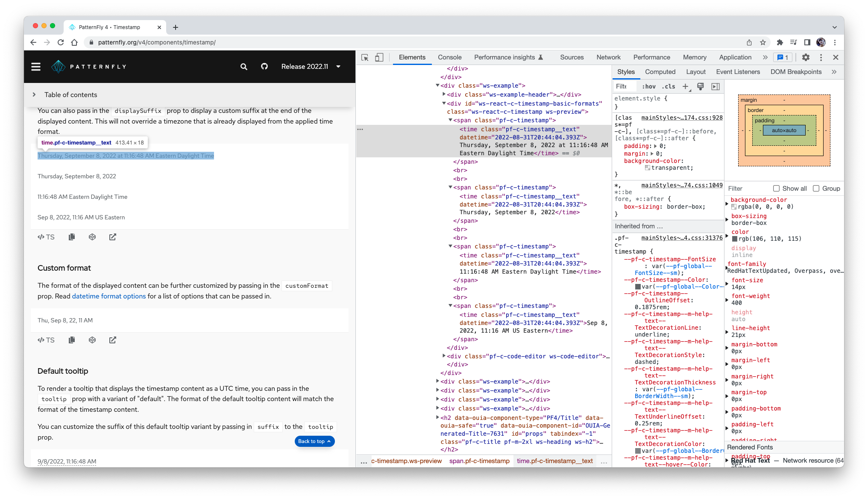Open custom format example in CodeSandbox
868x499 pixels.
(92, 340)
